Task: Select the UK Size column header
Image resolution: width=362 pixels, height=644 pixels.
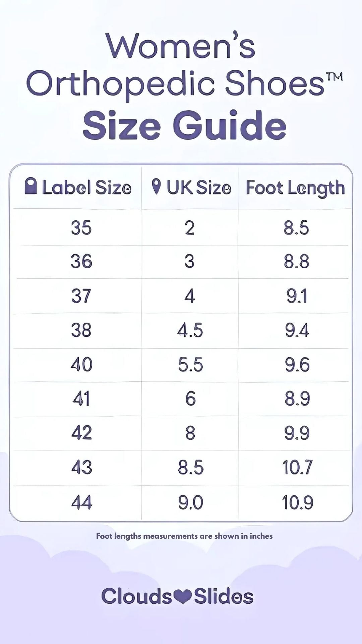Action: 191,187
